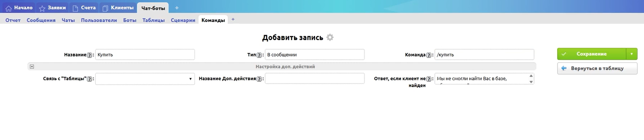Viewport: 644px width, 140px height.
Task: Select the Чат-боты tab
Action: (153, 8)
